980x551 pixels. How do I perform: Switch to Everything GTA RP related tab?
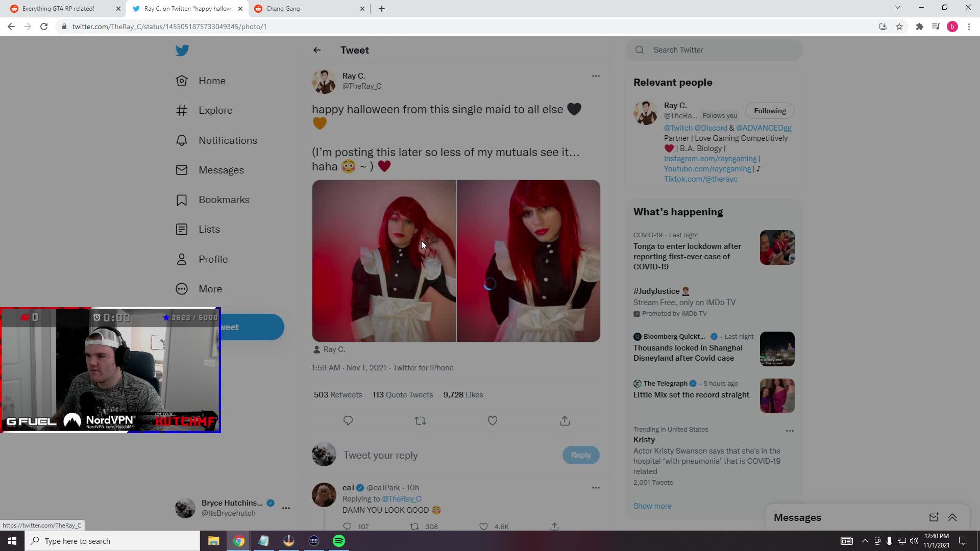(x=58, y=9)
